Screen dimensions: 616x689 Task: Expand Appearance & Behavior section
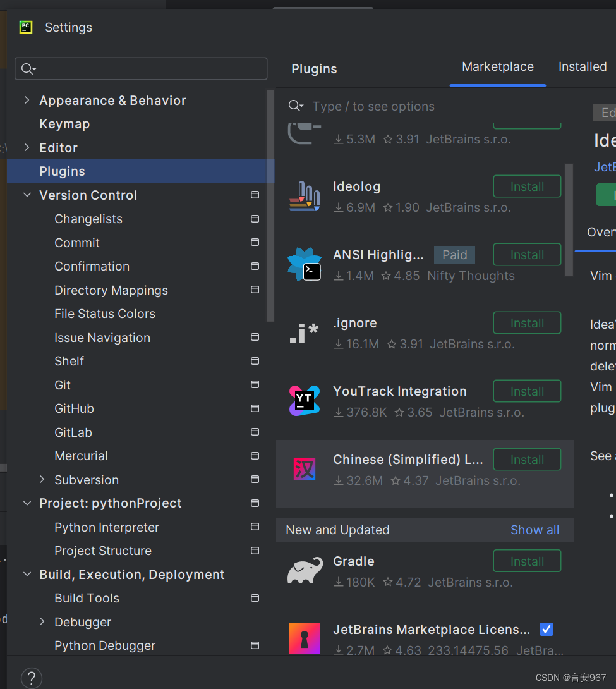27,100
